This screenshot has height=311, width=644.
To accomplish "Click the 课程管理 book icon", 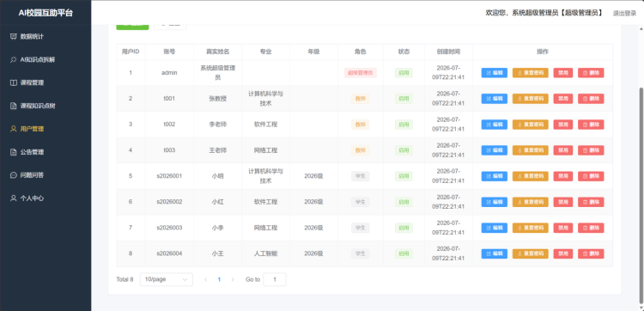I will point(13,82).
